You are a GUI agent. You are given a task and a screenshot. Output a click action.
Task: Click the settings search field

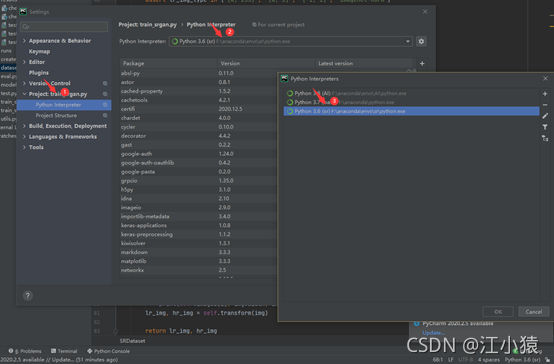point(64,27)
